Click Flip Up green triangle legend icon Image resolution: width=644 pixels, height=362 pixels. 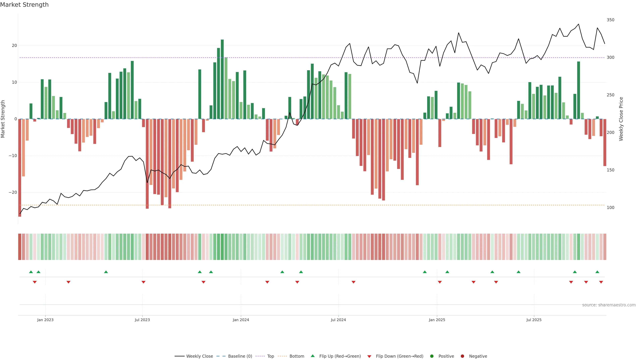tap(312, 356)
